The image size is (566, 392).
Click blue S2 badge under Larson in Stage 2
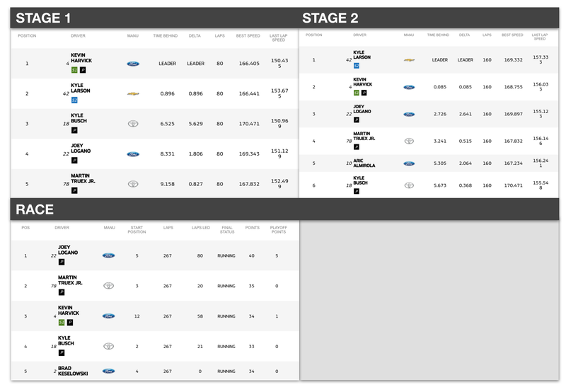(x=357, y=66)
